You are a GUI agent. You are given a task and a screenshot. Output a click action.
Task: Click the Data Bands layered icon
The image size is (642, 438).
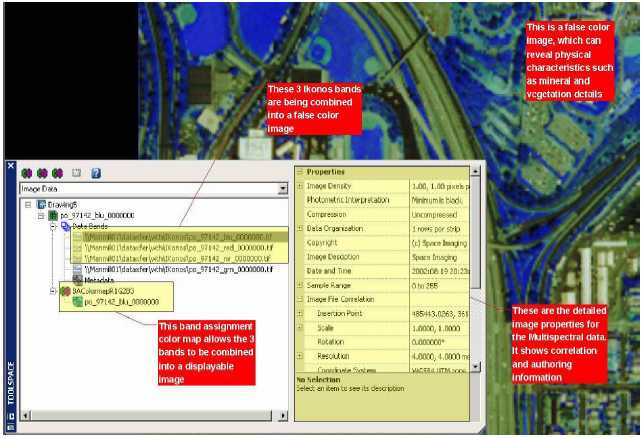click(66, 226)
